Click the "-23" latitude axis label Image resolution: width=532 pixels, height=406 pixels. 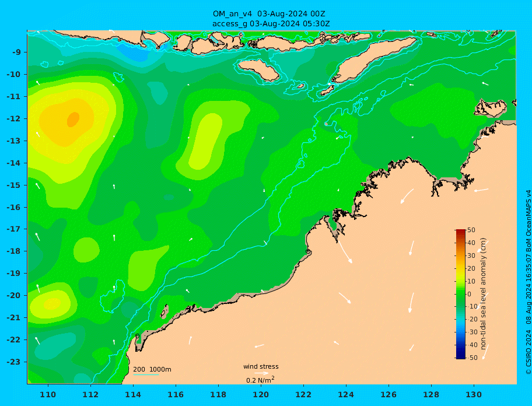pos(13,362)
